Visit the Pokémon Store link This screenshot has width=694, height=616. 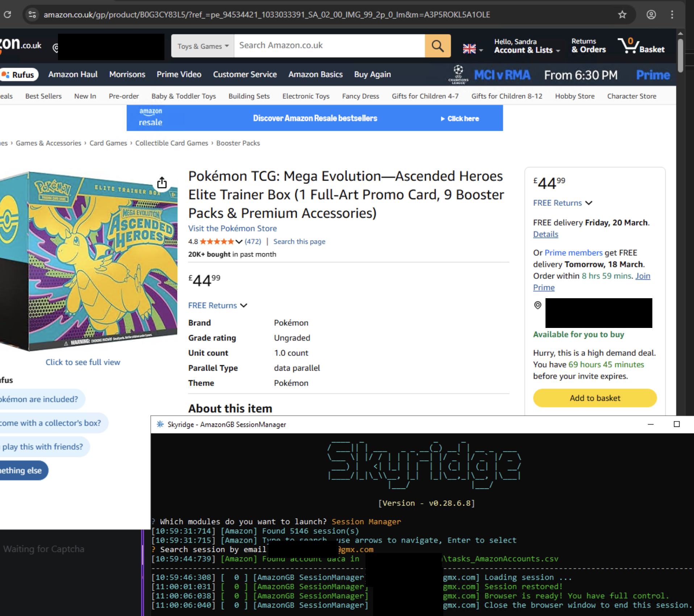(232, 228)
